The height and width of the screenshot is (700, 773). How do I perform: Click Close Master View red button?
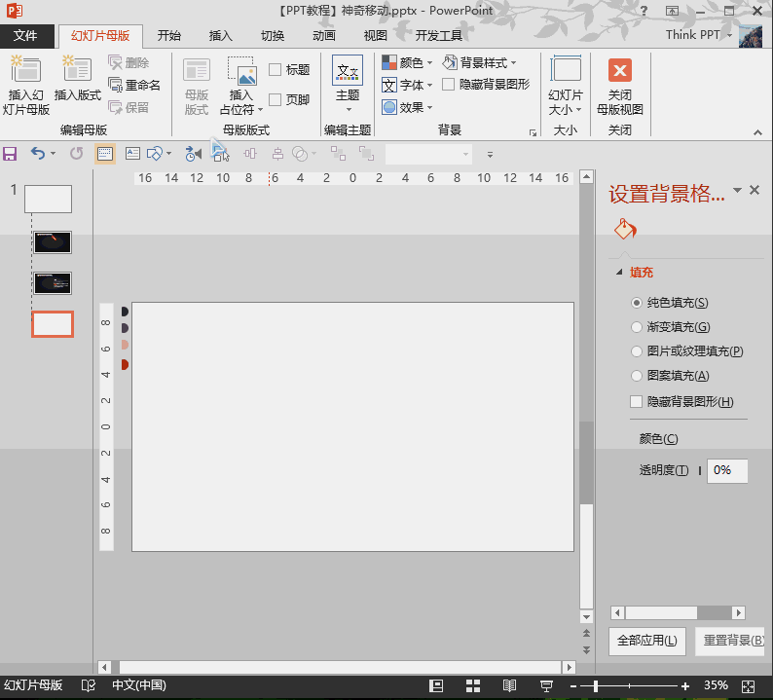(619, 70)
